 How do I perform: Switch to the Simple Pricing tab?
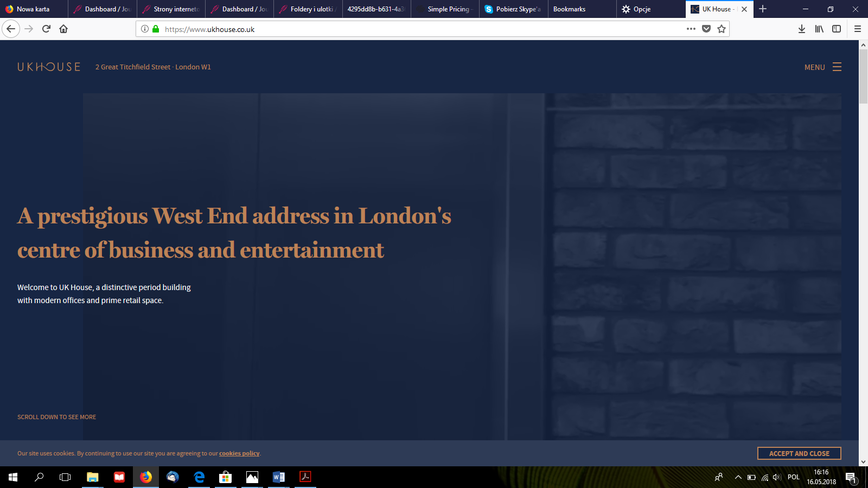click(x=448, y=9)
